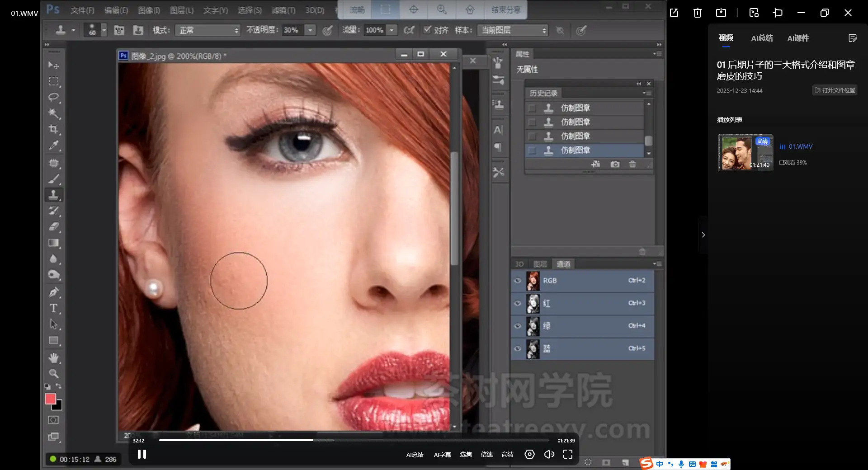Open the 样本 当前图层 dropdown
The width and height of the screenshot is (868, 470).
click(x=513, y=30)
